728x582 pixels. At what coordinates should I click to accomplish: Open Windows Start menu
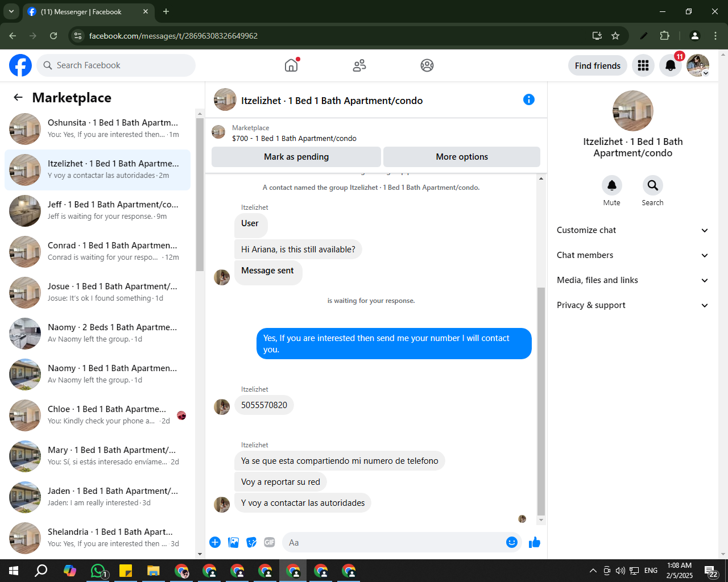tap(14, 571)
